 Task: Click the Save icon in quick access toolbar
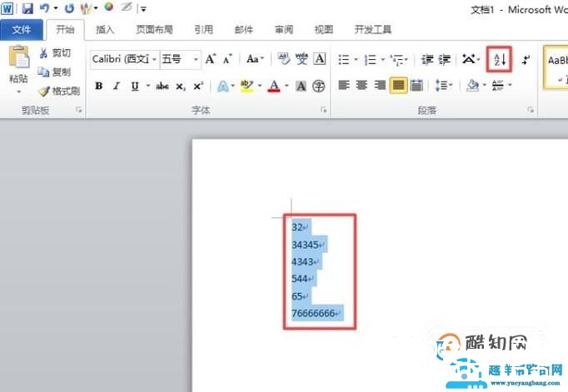[27, 8]
